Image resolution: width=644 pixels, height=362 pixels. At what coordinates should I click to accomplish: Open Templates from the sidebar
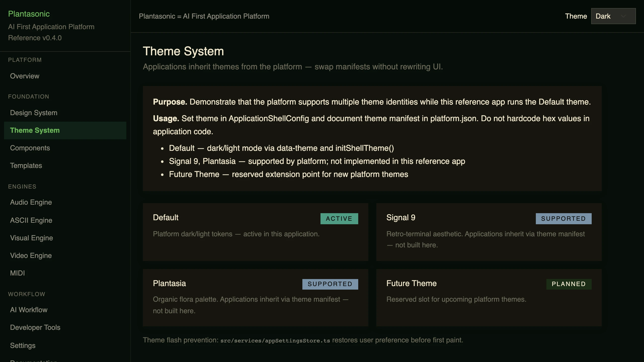(65, 165)
